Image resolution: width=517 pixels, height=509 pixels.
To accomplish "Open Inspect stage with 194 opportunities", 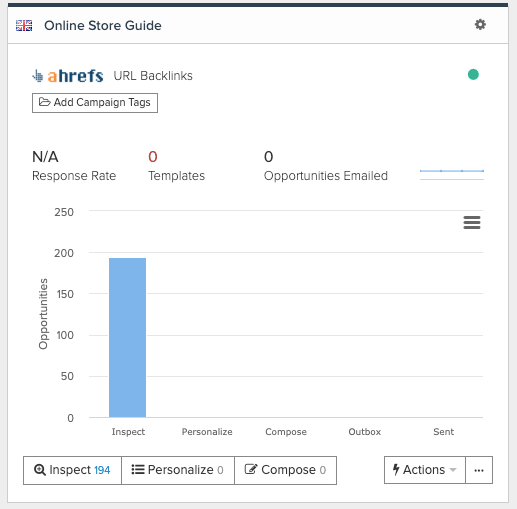I will tap(72, 470).
